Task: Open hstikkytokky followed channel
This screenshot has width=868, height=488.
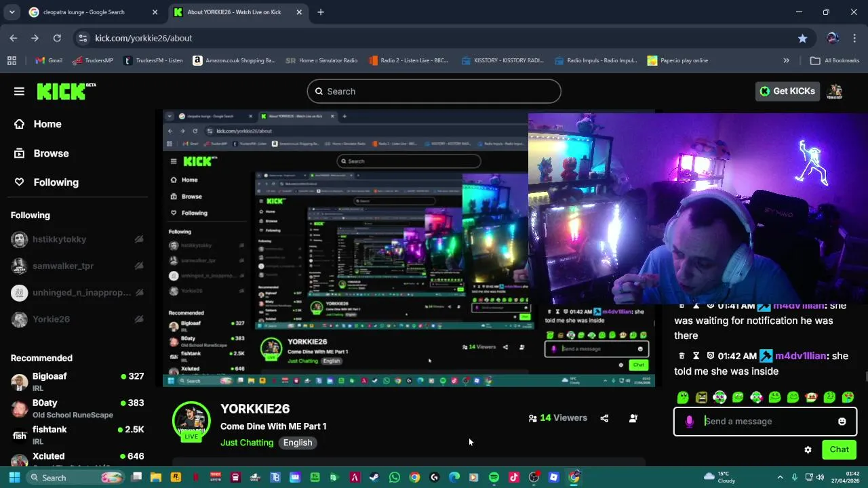Action: pos(59,239)
